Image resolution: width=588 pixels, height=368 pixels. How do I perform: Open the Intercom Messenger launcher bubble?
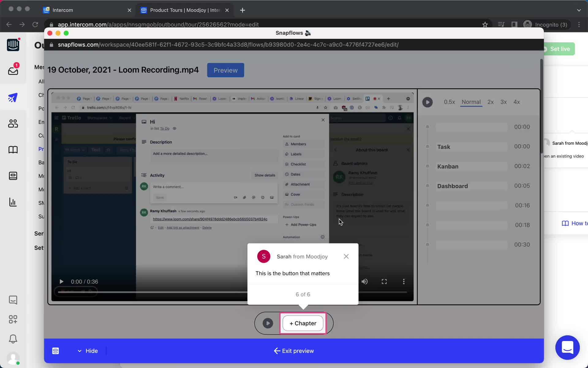click(567, 347)
